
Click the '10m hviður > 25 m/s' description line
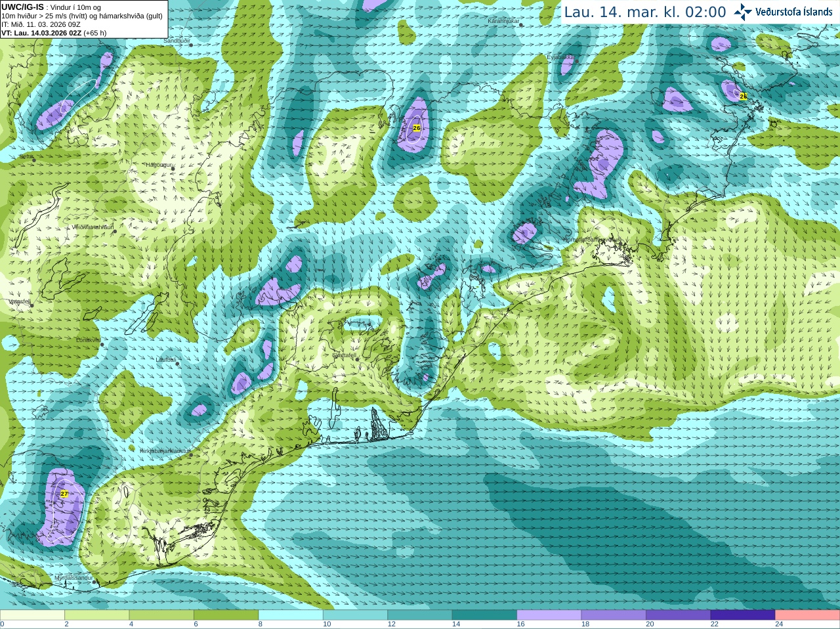[x=82, y=16]
